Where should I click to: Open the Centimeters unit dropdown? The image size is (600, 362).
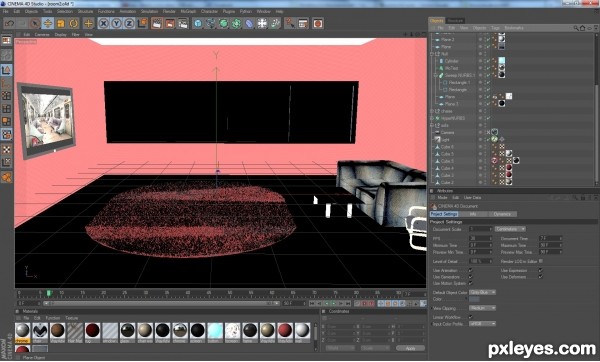point(510,229)
